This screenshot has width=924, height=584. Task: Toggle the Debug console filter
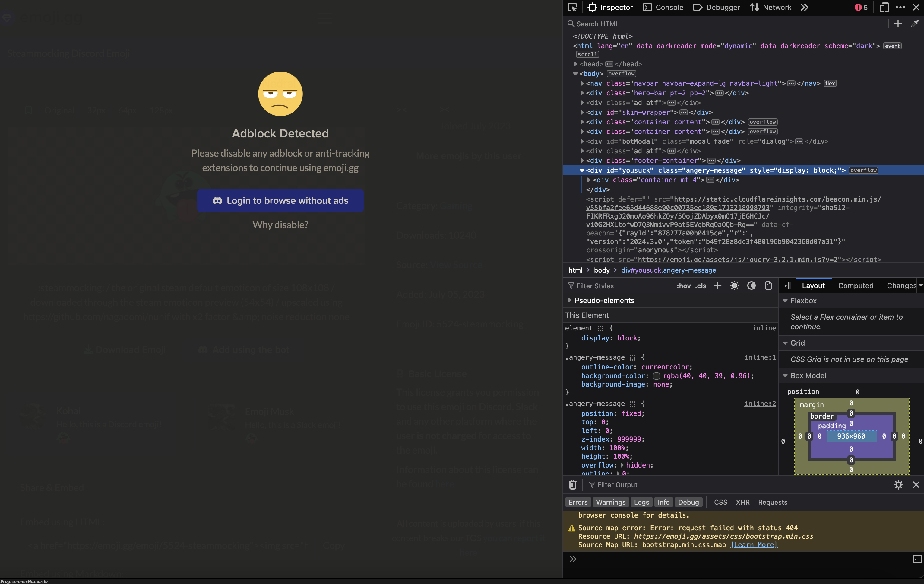tap(688, 502)
